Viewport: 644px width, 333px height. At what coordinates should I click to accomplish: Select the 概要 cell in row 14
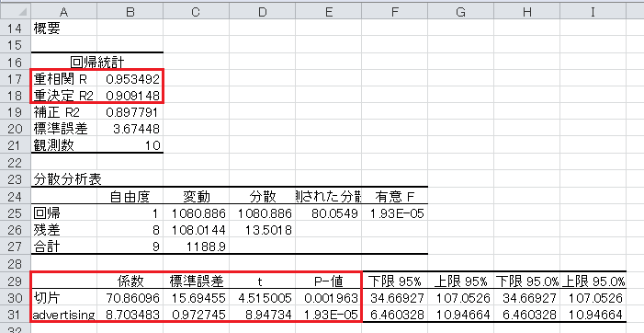click(63, 28)
